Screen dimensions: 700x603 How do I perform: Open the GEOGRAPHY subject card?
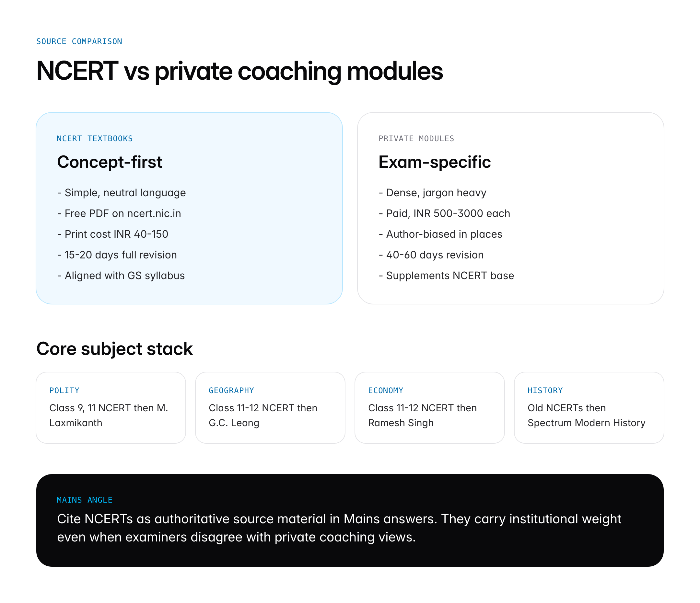coord(270,407)
